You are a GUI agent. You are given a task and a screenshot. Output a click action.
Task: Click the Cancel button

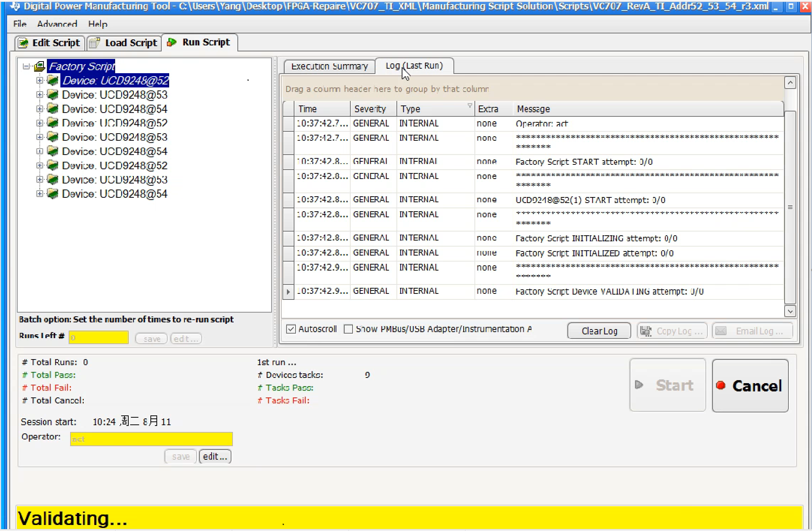pos(750,386)
